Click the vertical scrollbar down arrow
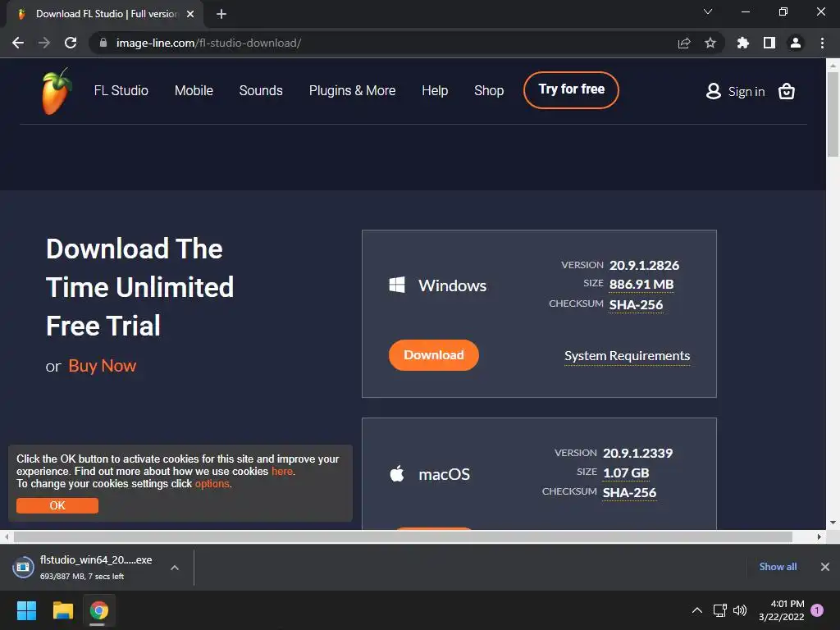This screenshot has width=840, height=630. click(833, 523)
